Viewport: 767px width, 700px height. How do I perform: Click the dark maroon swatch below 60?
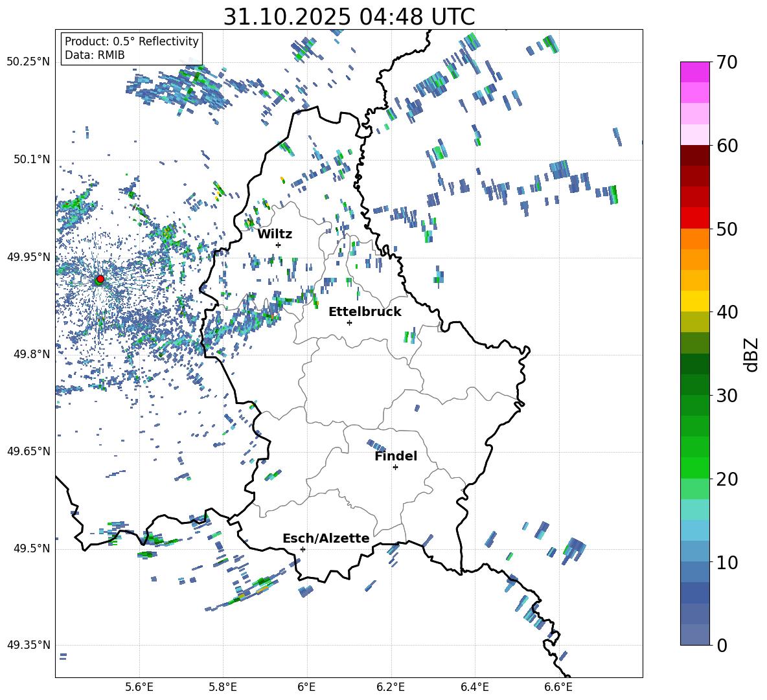[695, 155]
